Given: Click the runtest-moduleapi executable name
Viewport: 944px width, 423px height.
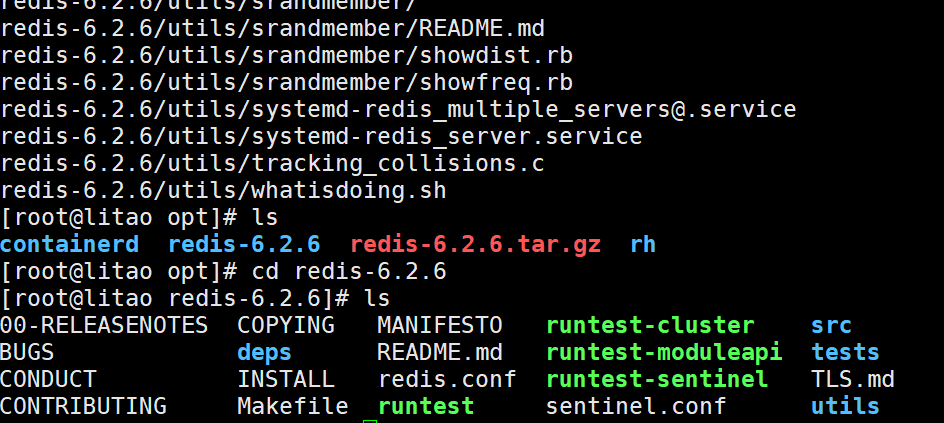Looking at the screenshot, I should coord(664,353).
